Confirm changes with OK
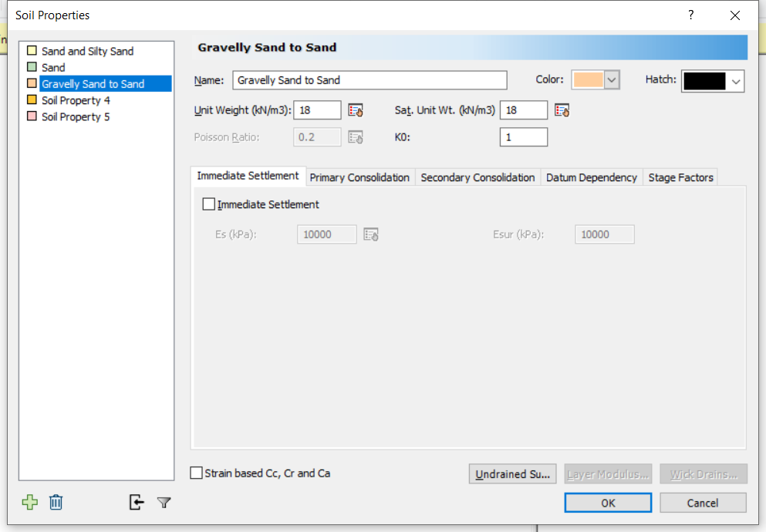 pos(607,502)
